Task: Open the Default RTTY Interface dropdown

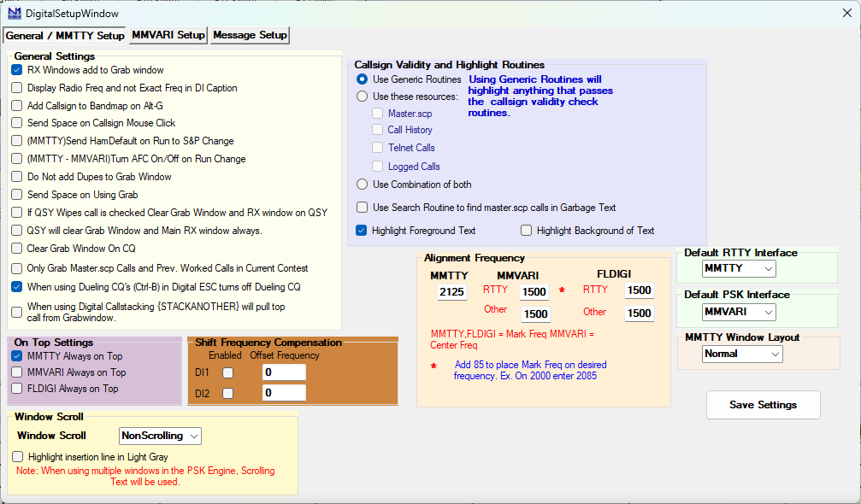Action: (x=739, y=269)
